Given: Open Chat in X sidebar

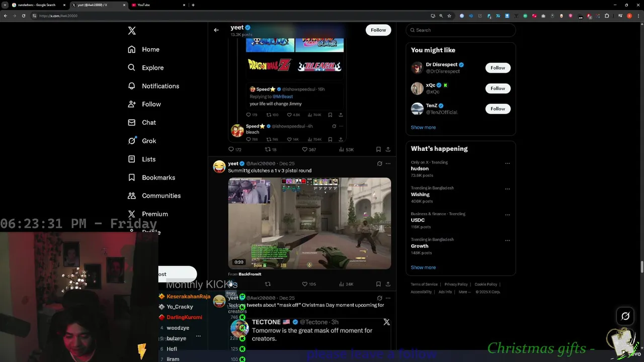Looking at the screenshot, I should [142, 122].
